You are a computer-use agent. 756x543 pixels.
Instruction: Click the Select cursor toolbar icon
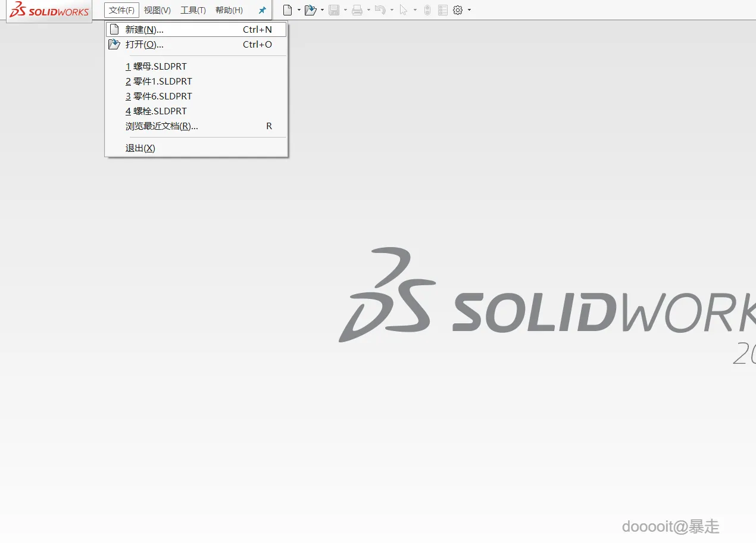[x=404, y=10]
